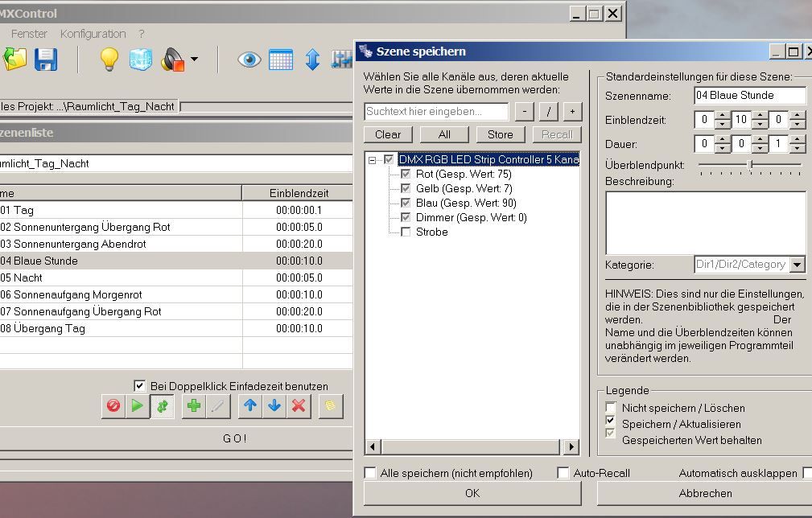
Task: Open the calendar grid toolbar icon
Action: (x=281, y=60)
